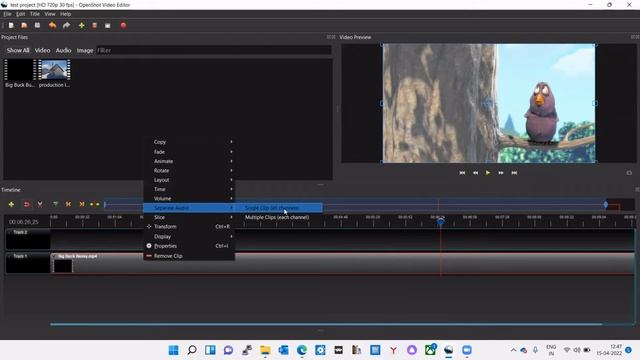
Task: Open the Title menu
Action: pyautogui.click(x=35, y=14)
